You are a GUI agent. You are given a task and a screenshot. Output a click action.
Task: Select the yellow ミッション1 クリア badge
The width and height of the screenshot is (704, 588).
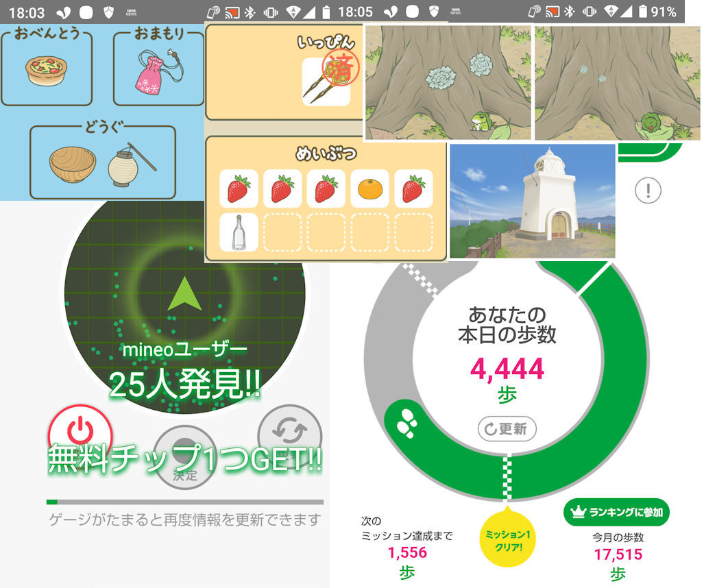pyautogui.click(x=508, y=539)
